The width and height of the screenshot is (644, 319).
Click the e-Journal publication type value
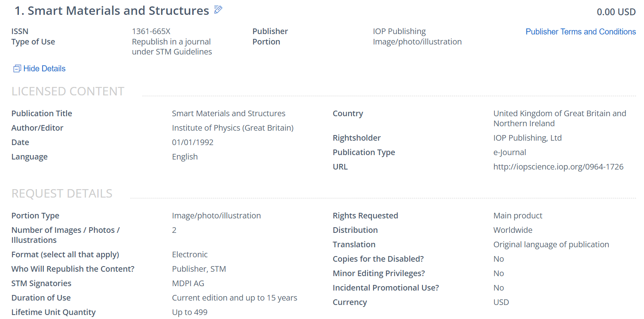tap(509, 152)
